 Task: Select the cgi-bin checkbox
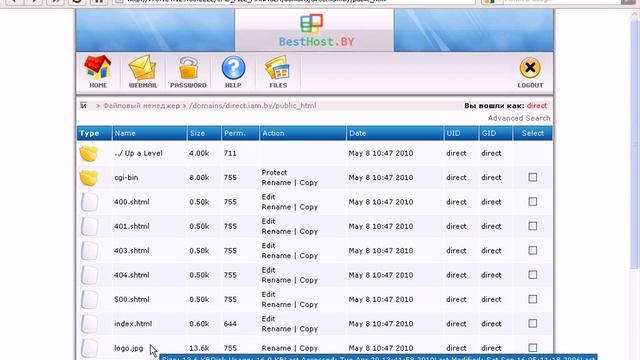click(x=533, y=177)
